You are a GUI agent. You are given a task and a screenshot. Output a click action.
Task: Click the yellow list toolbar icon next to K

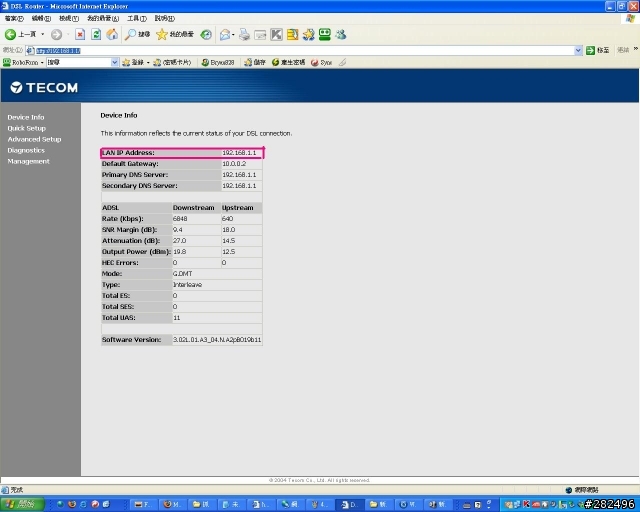point(292,35)
